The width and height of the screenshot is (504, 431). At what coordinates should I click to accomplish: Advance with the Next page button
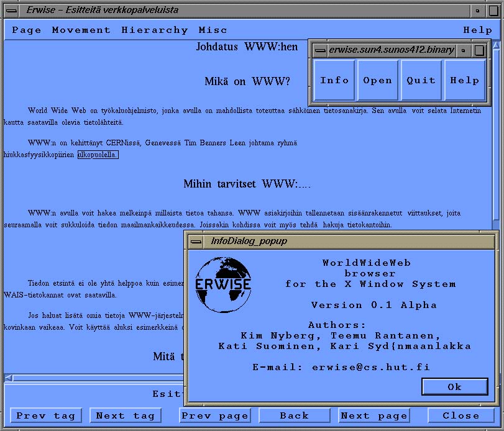pyautogui.click(x=373, y=415)
